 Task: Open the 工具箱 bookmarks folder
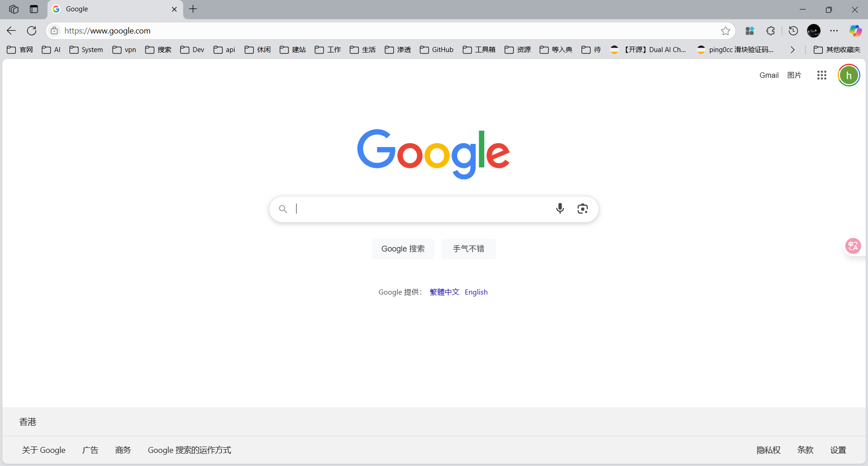(x=479, y=50)
